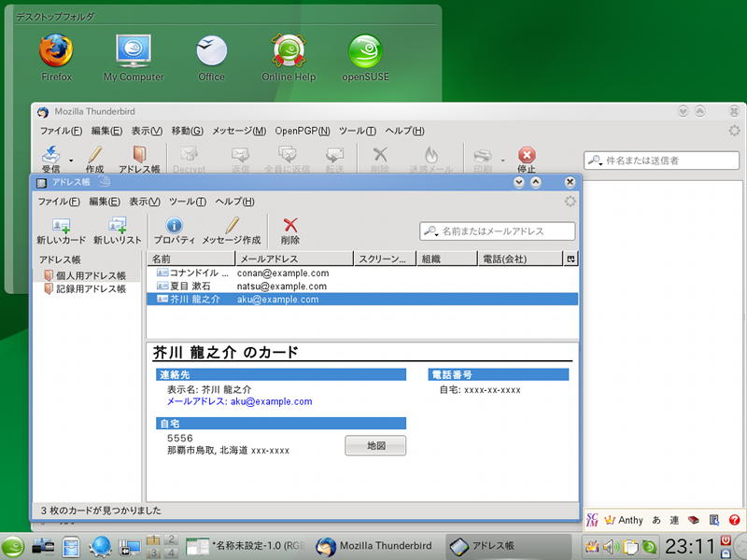The image size is (747, 560).
Task: Open the OpenPGP menu in Thunderbird
Action: (300, 131)
